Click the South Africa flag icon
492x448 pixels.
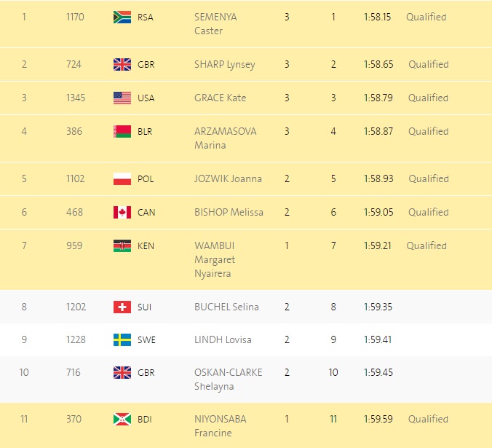(x=122, y=17)
